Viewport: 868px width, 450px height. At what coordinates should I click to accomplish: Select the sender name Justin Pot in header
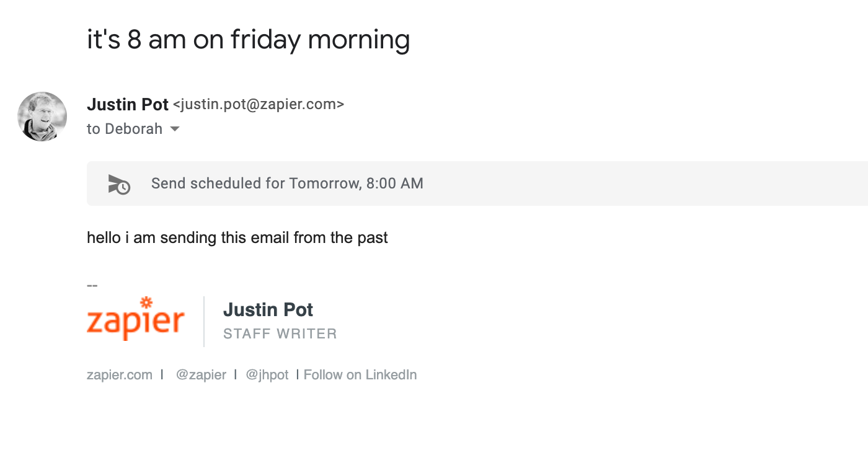(x=128, y=105)
